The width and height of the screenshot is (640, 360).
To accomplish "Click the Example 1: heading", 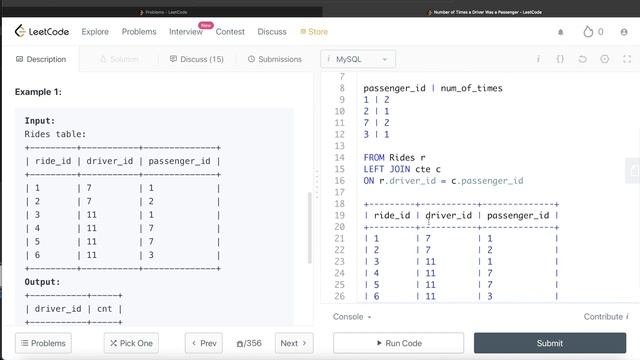I will (38, 92).
